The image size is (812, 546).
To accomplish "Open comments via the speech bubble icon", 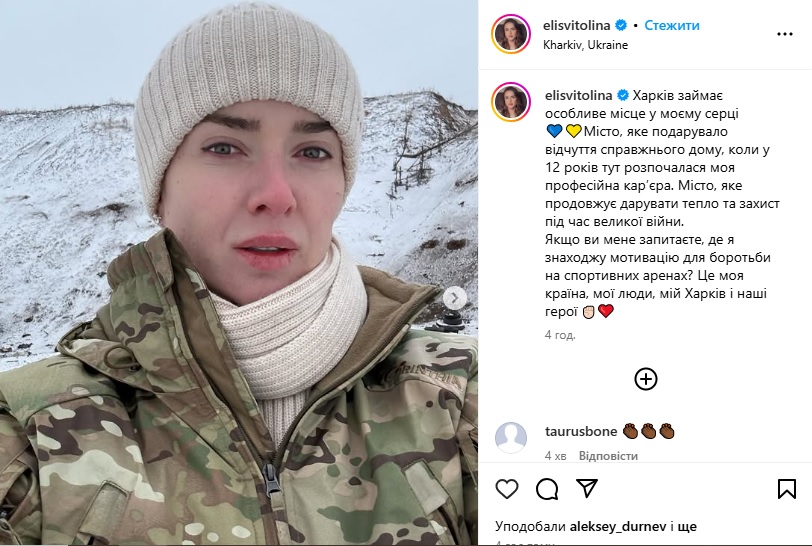I will click(x=547, y=488).
